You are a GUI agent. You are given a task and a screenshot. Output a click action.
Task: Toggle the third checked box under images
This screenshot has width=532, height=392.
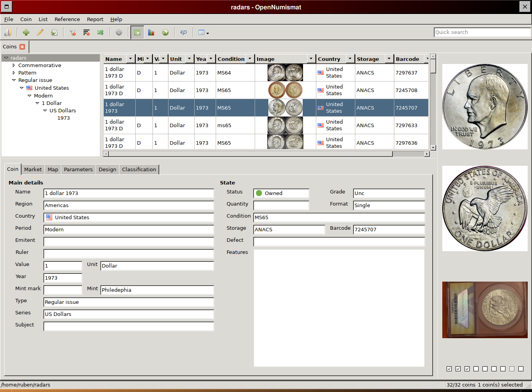(x=467, y=369)
